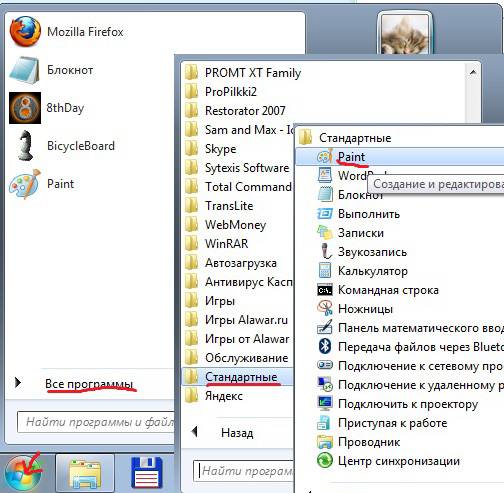Click Стандартные header in right submenu
Screen dimensions: 504x493
click(x=355, y=138)
